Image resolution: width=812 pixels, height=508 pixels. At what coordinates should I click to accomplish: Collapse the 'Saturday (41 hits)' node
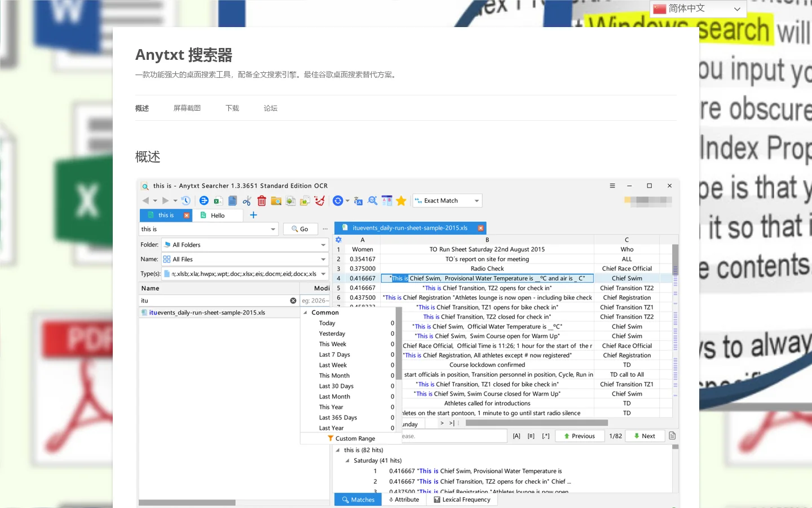click(347, 461)
